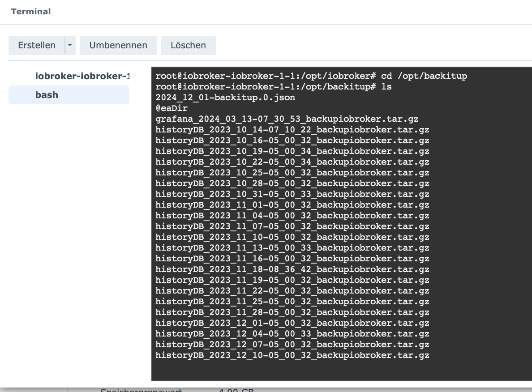This screenshot has width=532, height=392.
Task: Click the prompt line ending with 'ls'
Action: point(274,87)
